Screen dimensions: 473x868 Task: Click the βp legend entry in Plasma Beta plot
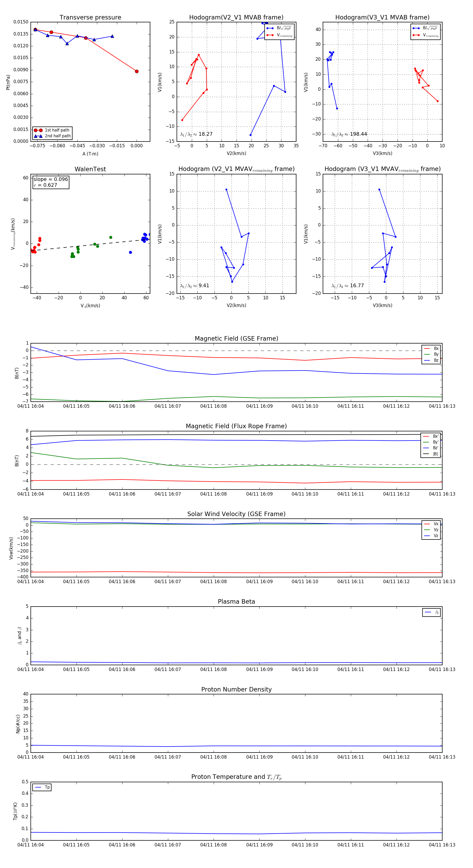431,612
